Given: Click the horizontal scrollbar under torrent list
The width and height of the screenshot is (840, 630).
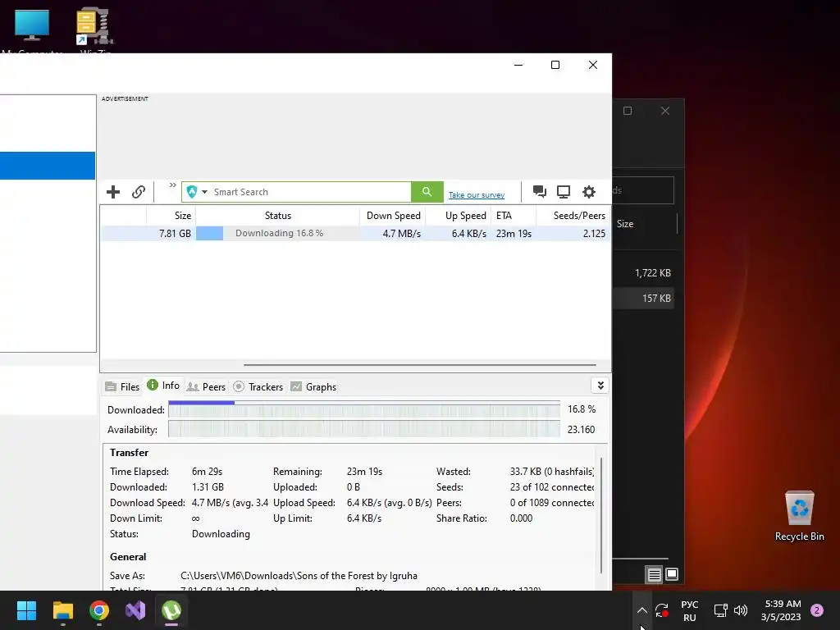Looking at the screenshot, I should (x=419, y=365).
